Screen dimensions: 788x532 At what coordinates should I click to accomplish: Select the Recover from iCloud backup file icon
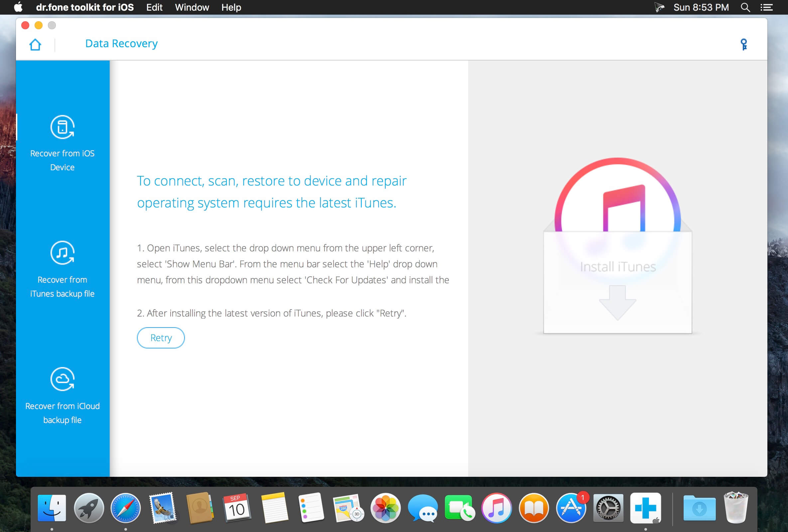tap(63, 379)
